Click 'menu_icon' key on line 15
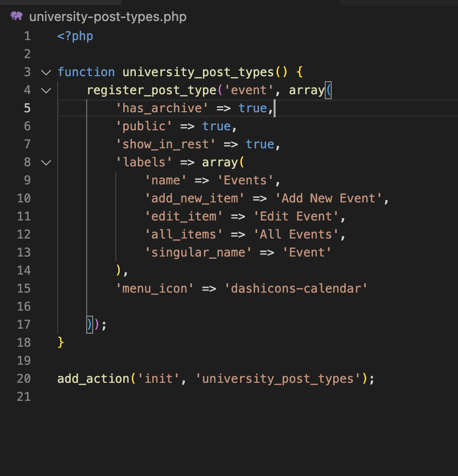This screenshot has width=458, height=476. click(155, 289)
